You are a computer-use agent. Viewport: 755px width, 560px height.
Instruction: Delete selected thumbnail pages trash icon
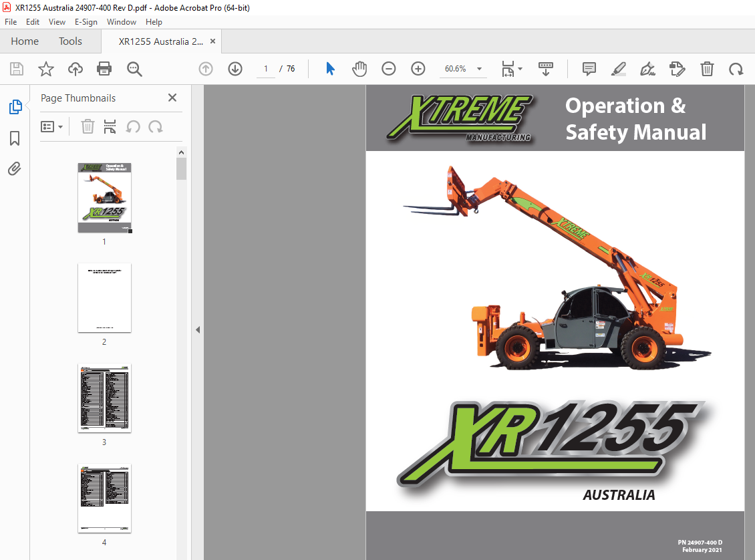[x=88, y=127]
